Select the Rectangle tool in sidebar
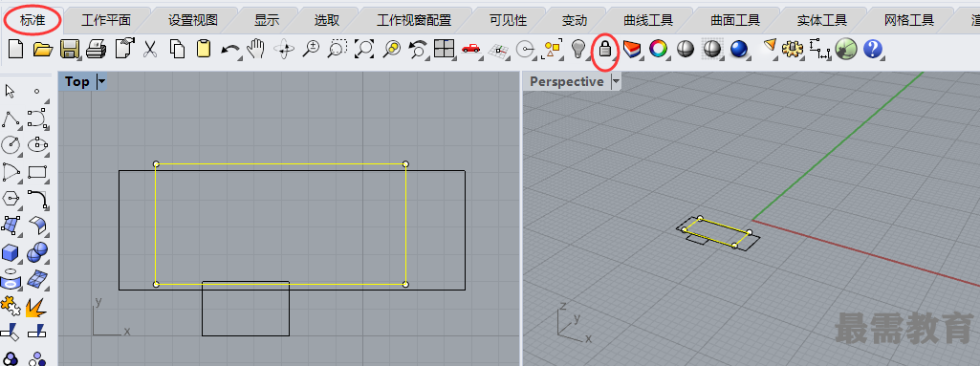This screenshot has width=980, height=366. (38, 172)
